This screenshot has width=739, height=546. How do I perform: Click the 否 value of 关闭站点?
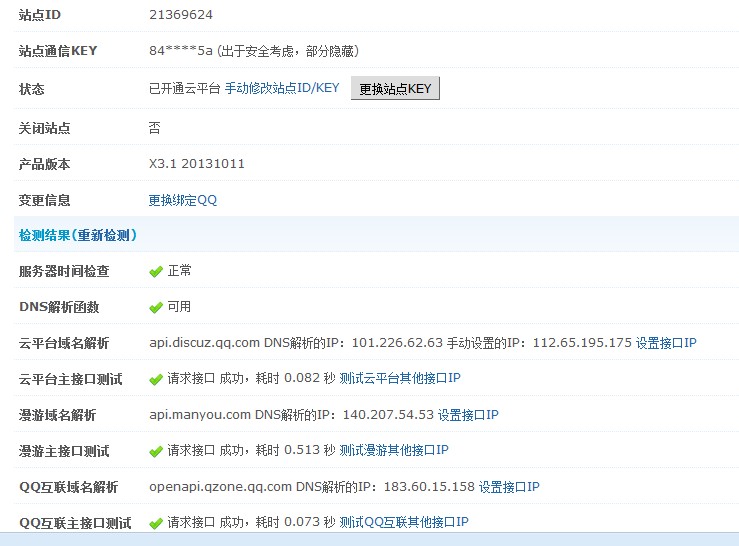(x=155, y=128)
